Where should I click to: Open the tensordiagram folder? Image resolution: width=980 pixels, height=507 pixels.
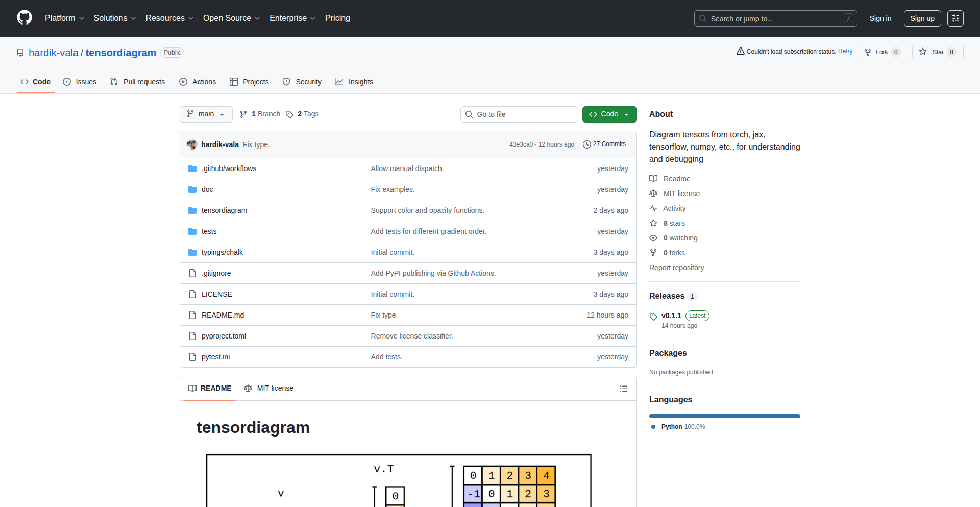tap(224, 210)
